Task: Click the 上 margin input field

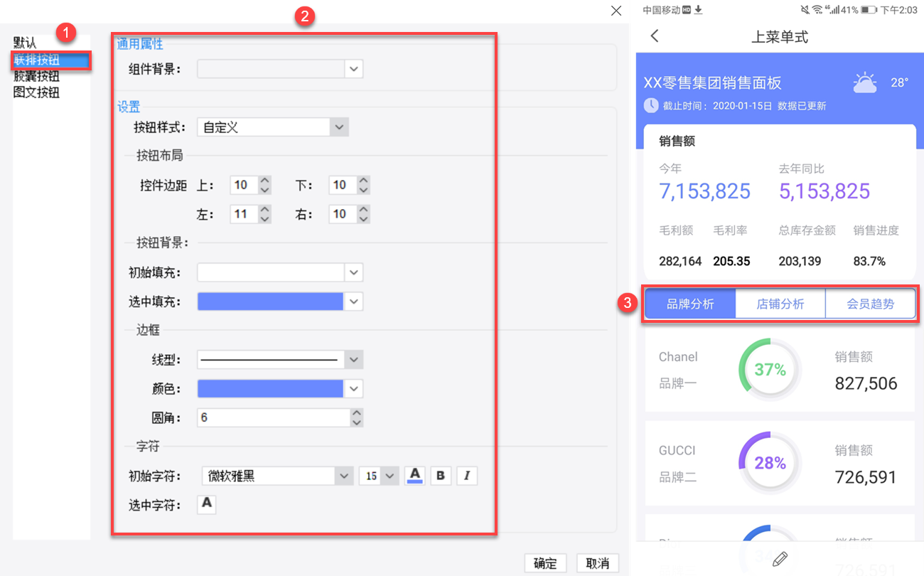Action: 245,185
